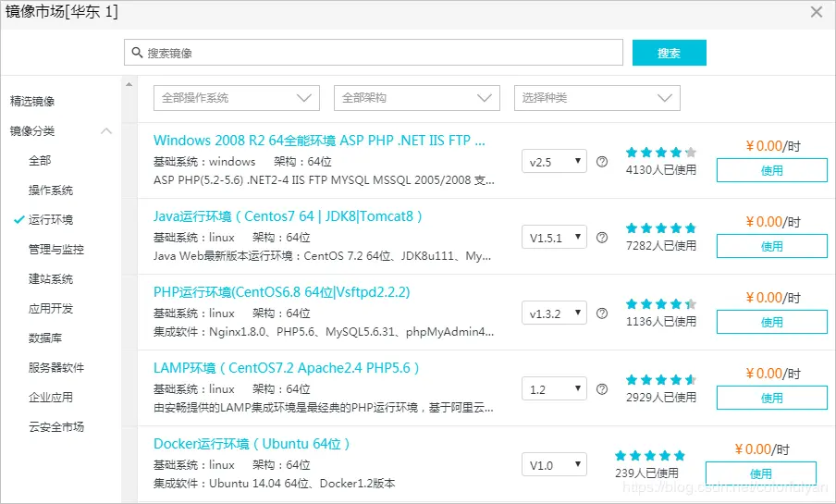Click star rating of PHP运行环境 image

661,304
